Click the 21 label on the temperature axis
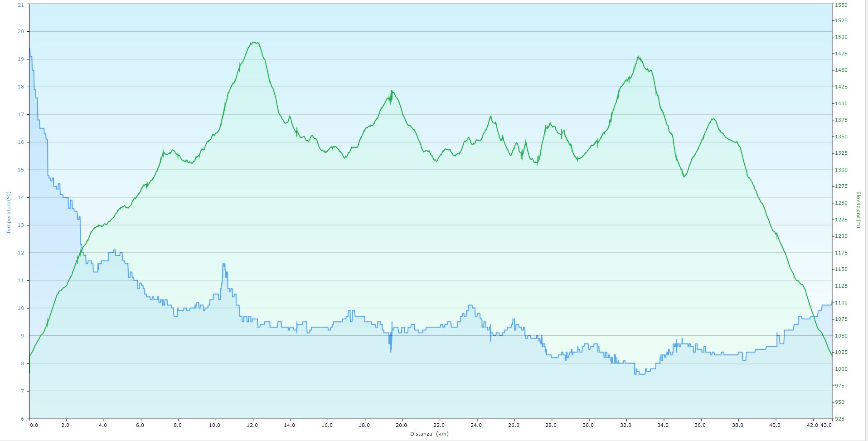The image size is (868, 441). pyautogui.click(x=20, y=5)
